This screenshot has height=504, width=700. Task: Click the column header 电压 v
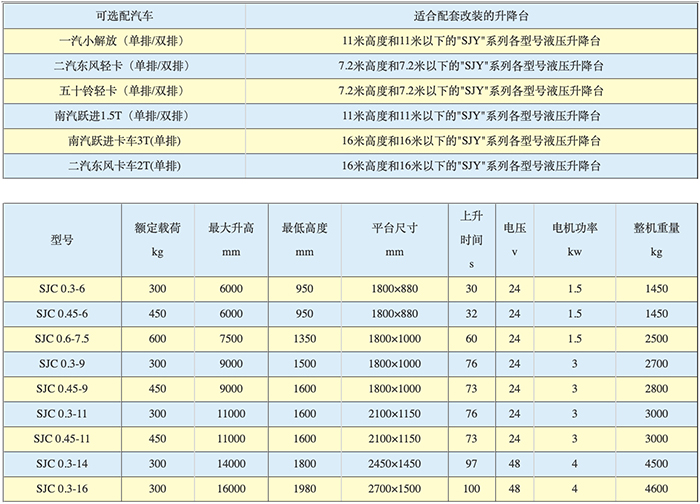(514, 240)
